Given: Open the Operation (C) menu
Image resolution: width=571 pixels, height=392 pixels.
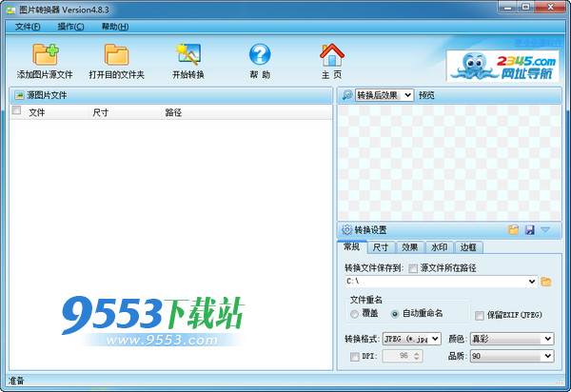Looking at the screenshot, I should [70, 27].
